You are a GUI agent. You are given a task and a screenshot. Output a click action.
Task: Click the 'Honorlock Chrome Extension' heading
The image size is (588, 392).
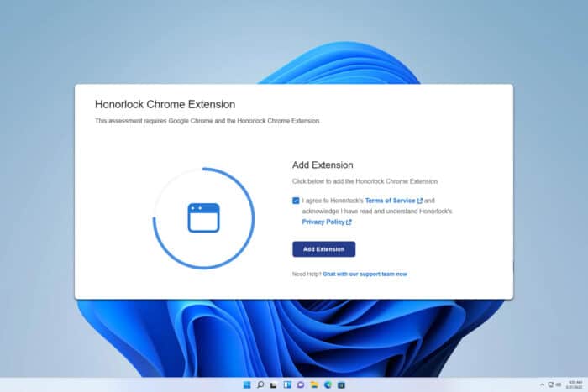point(165,105)
